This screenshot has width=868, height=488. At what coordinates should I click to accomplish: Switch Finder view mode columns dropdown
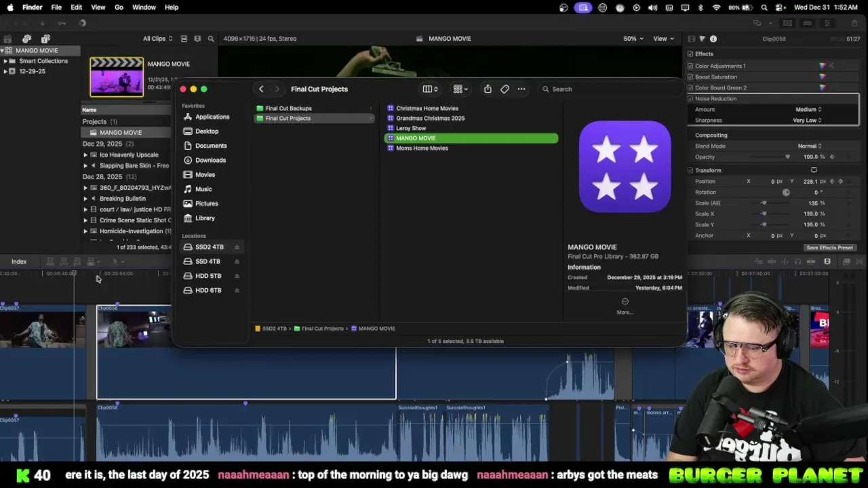pyautogui.click(x=431, y=89)
